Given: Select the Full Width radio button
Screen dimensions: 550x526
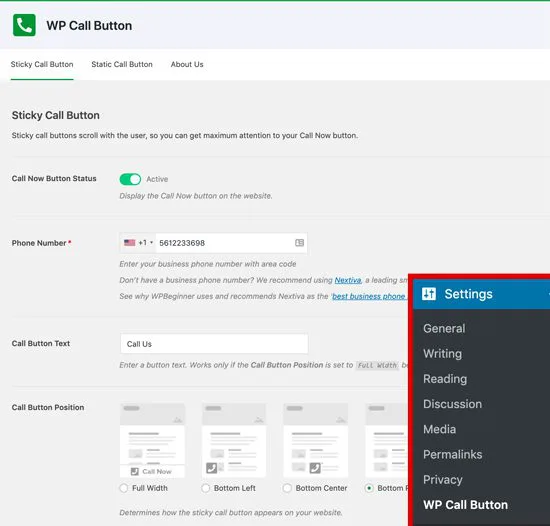Looking at the screenshot, I should click(123, 488).
